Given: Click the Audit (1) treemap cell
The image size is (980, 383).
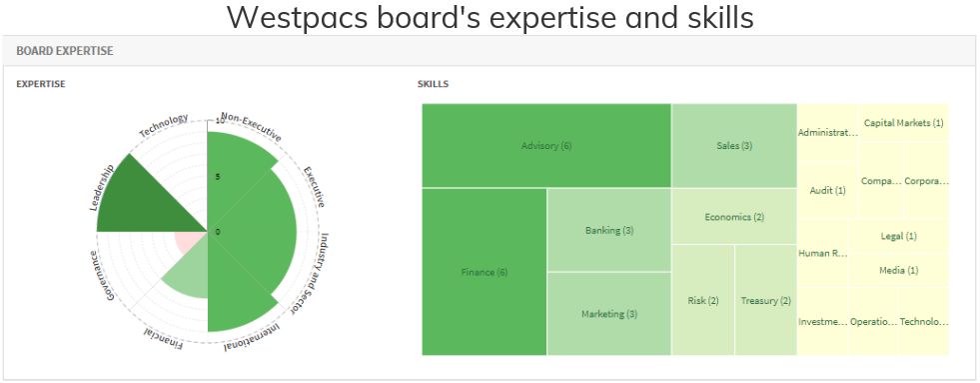Looking at the screenshot, I should point(827,190).
